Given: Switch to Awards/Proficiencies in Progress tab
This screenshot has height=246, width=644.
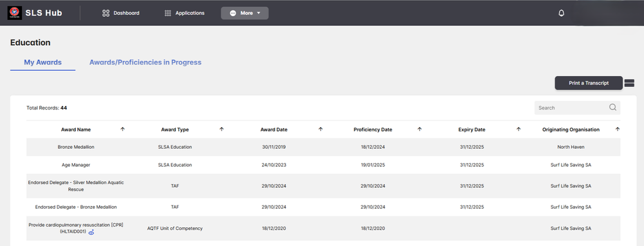Looking at the screenshot, I should tap(146, 62).
